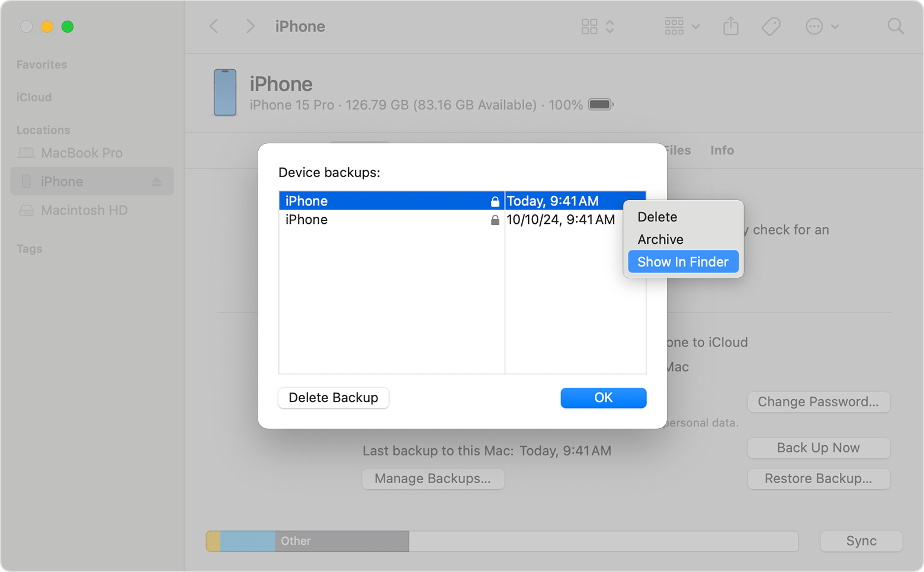Open the group-by grid icon
Viewport: 924px width, 572px height.
click(674, 26)
